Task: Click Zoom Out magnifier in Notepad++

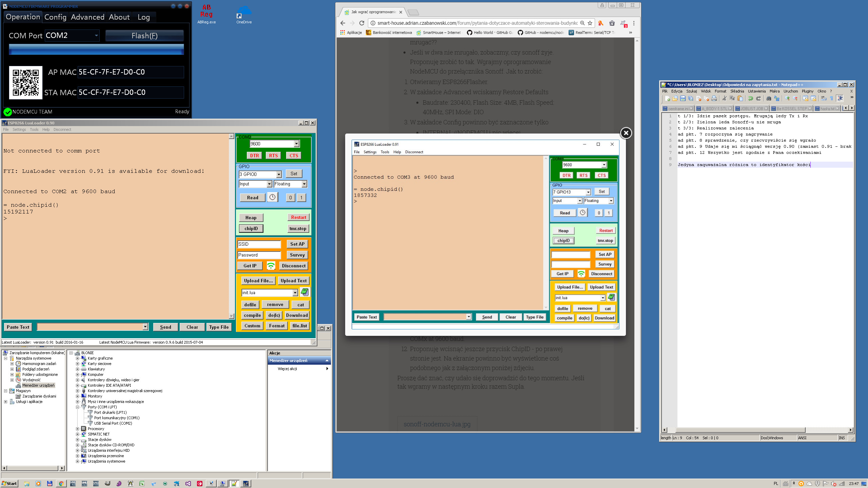Action: pyautogui.click(x=795, y=98)
